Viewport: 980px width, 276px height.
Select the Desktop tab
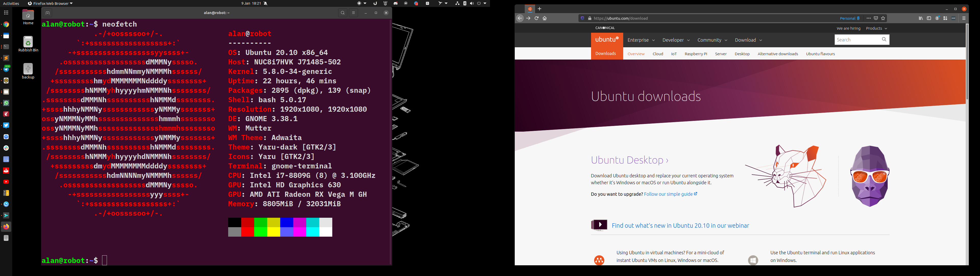tap(742, 54)
